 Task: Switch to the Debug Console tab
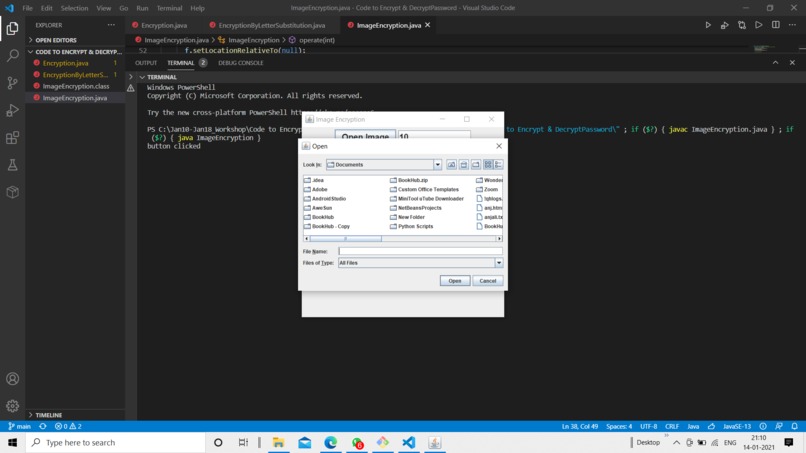point(241,63)
